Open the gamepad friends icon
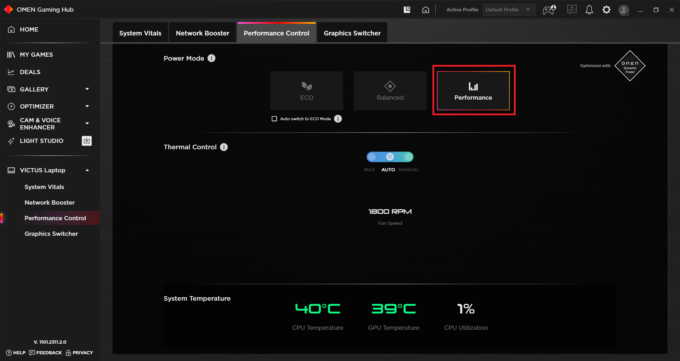The height and width of the screenshot is (361, 680). click(549, 10)
